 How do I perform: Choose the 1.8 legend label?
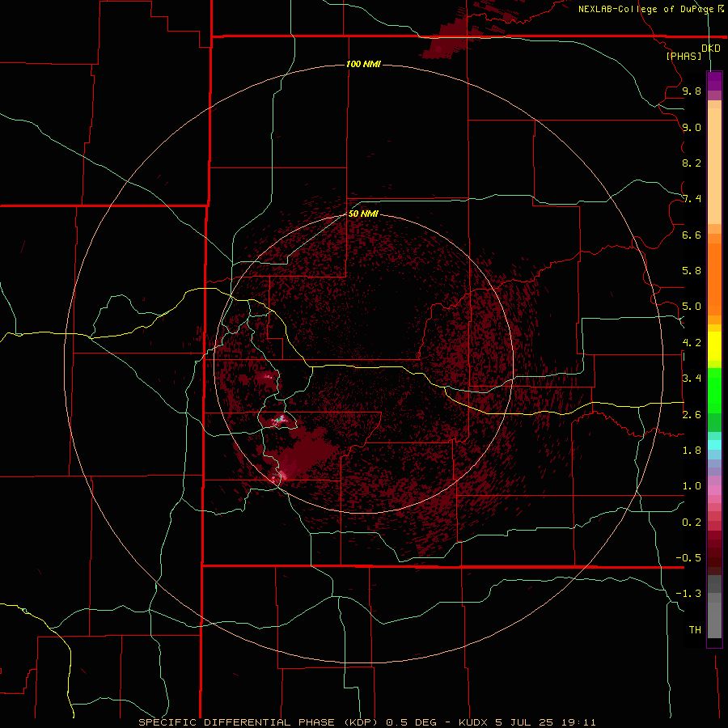692,451
